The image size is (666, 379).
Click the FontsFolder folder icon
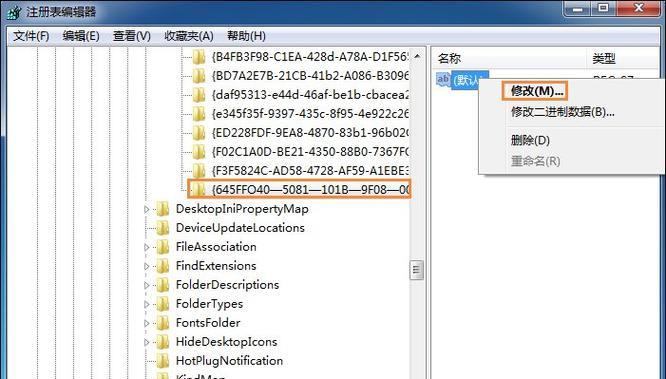coord(163,323)
